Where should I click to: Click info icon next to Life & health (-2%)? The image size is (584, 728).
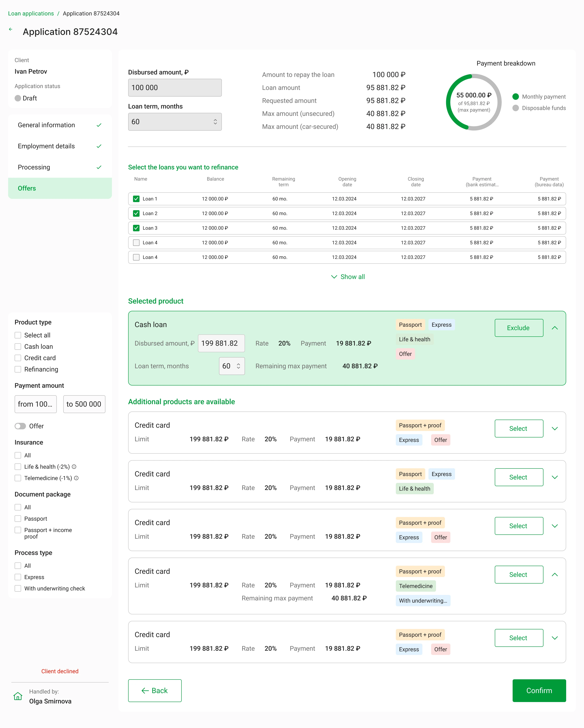pyautogui.click(x=74, y=467)
